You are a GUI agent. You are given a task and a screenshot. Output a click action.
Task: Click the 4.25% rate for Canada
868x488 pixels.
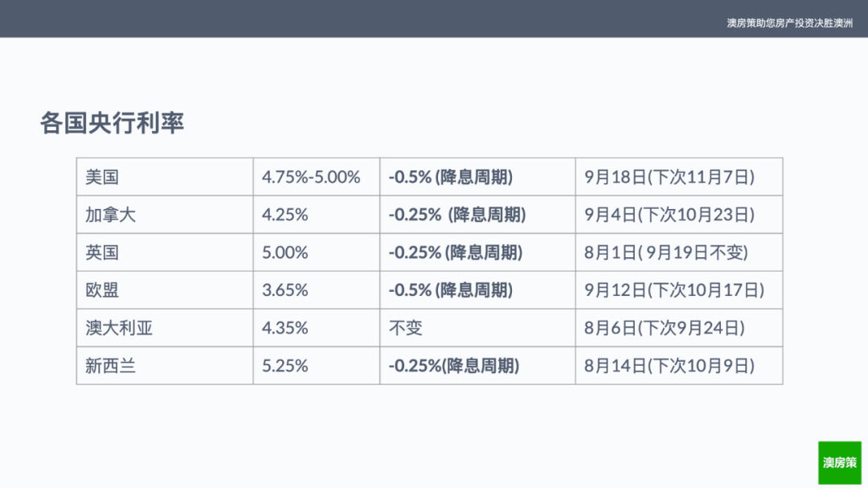click(317, 215)
